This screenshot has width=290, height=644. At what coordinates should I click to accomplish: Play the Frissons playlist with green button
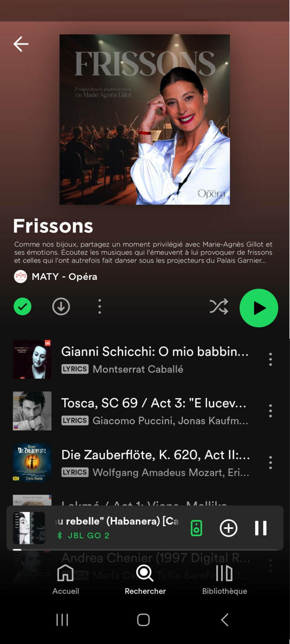click(x=259, y=308)
